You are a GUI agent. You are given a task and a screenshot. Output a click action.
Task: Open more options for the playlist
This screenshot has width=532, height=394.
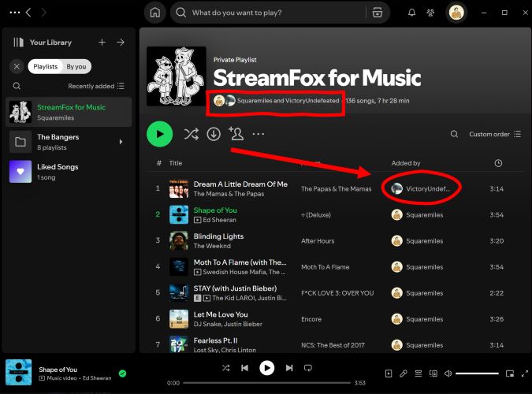coord(259,135)
